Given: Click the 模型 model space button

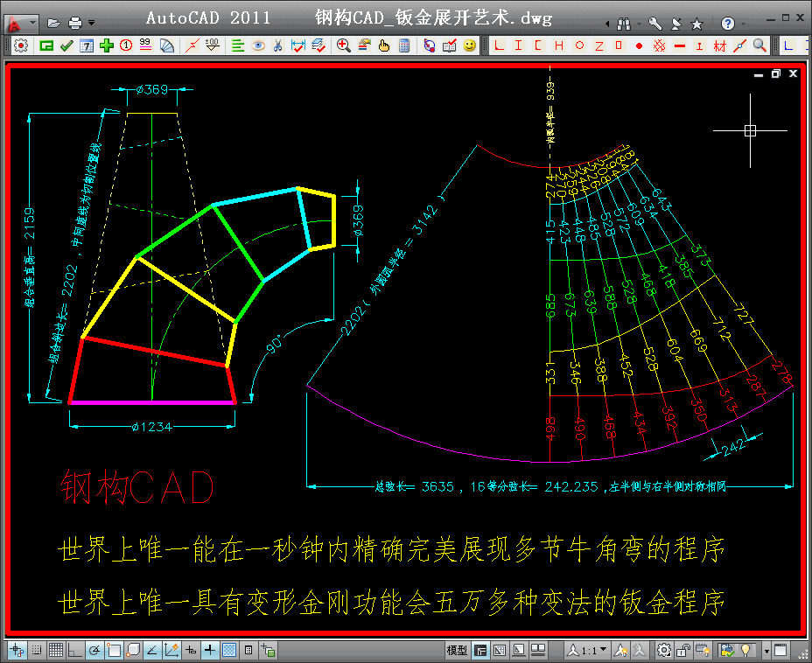Looking at the screenshot, I should coord(457,650).
